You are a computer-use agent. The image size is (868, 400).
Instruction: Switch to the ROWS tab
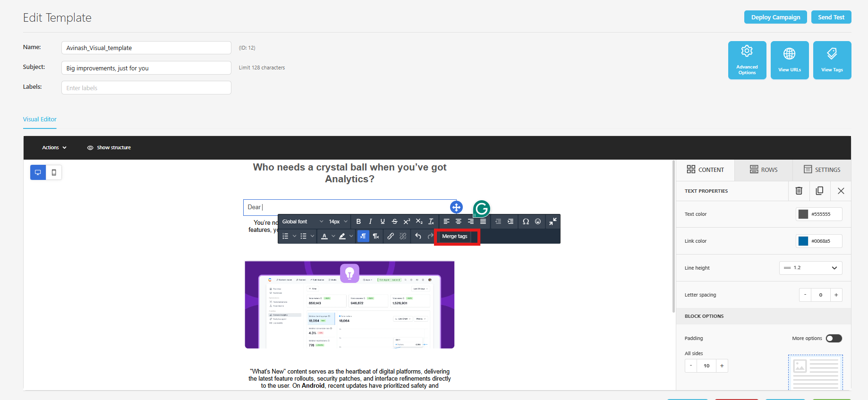click(764, 170)
